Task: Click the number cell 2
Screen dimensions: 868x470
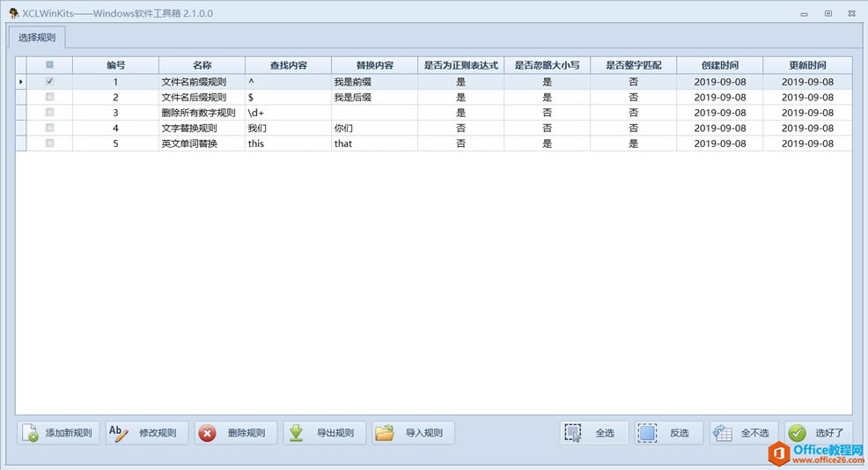Action: tap(115, 97)
